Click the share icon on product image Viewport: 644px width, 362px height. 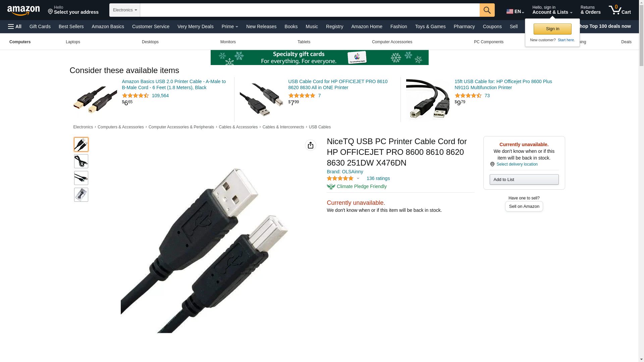click(x=311, y=145)
